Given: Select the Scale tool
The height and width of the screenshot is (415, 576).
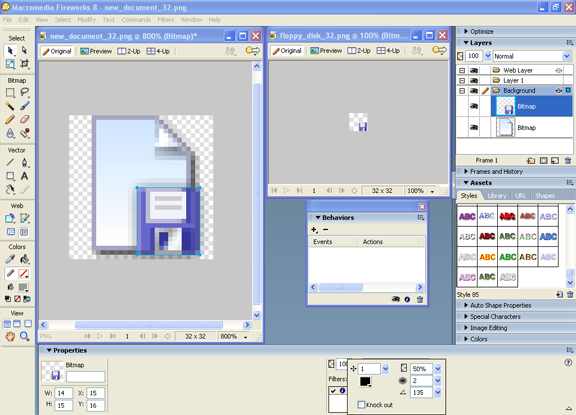Looking at the screenshot, I should pyautogui.click(x=10, y=64).
